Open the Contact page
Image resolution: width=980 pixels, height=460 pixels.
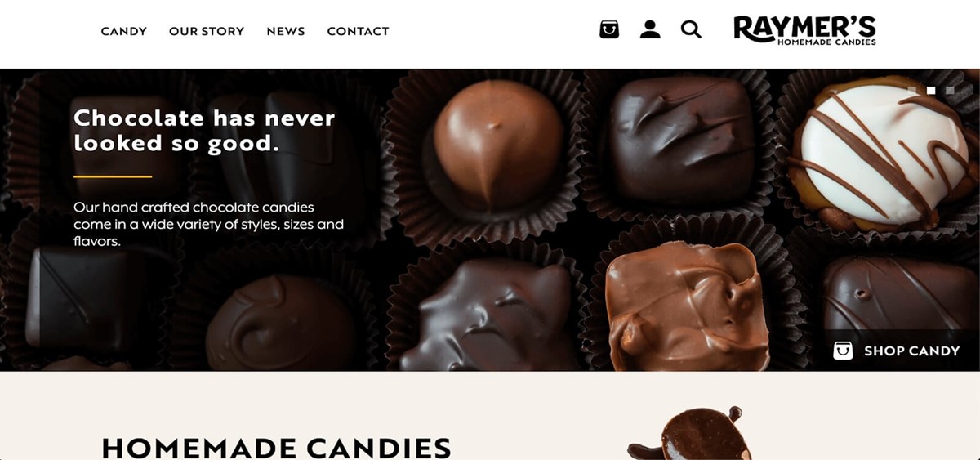[358, 31]
